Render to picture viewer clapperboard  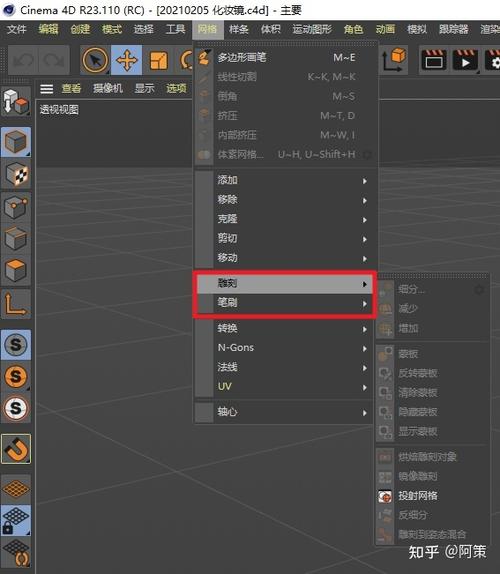click(x=465, y=60)
